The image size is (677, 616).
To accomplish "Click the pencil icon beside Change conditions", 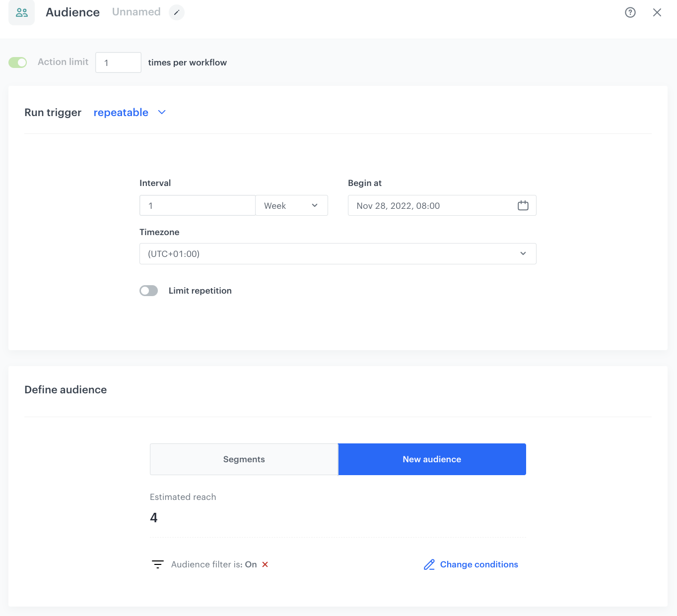I will (x=429, y=564).
